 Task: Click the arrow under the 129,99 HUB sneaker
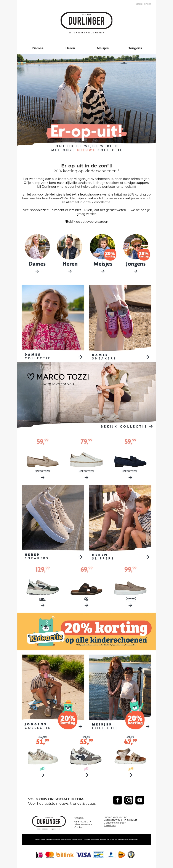(42, 606)
